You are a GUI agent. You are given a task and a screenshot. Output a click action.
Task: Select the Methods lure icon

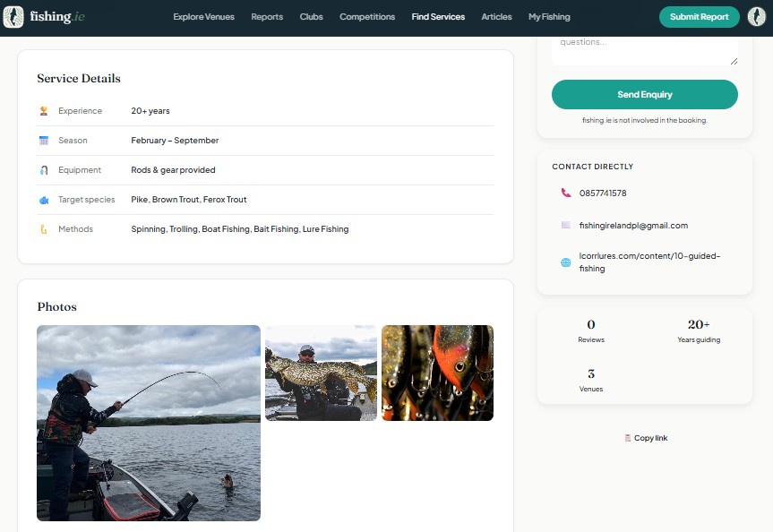point(44,228)
